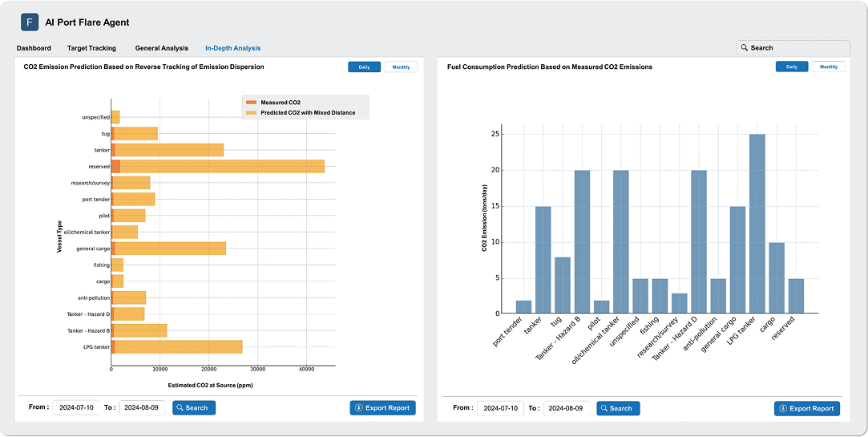Open the From date picker in right panel

(x=501, y=408)
